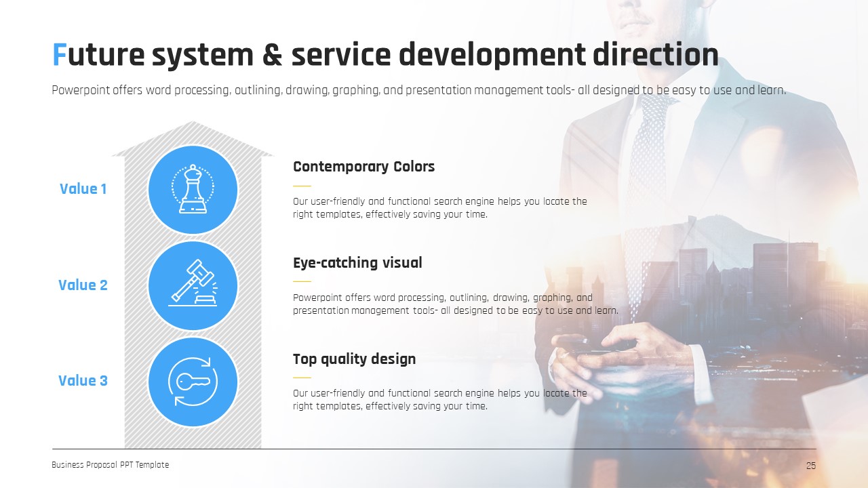Click the description paragraph under Top quality design
The height and width of the screenshot is (488, 868).
pyautogui.click(x=439, y=400)
